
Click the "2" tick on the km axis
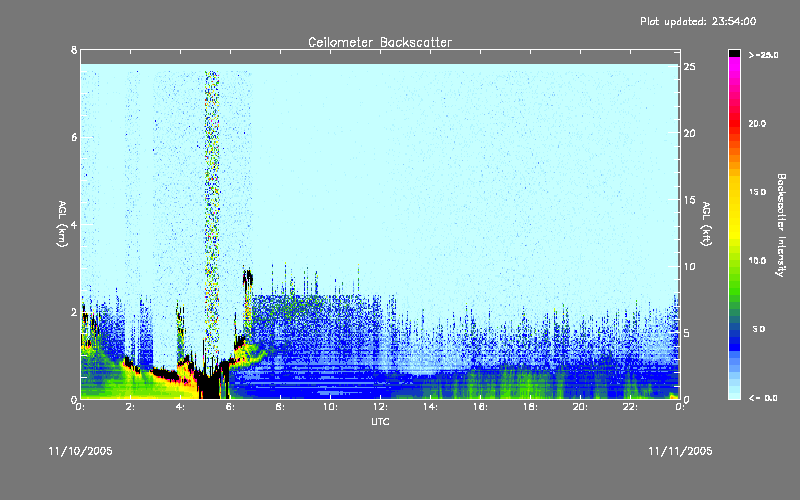tap(74, 312)
